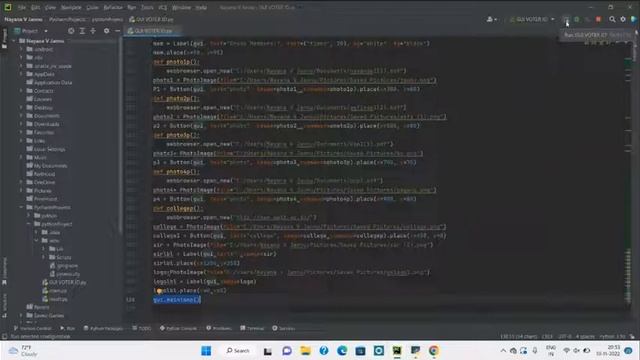
Task: Open the Navigate menu
Action: [71, 7]
